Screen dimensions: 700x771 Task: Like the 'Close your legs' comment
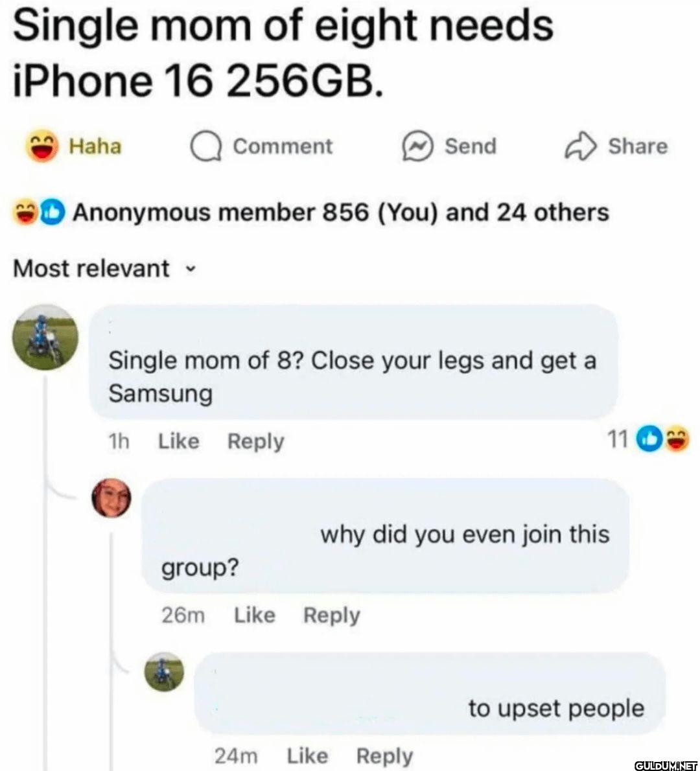[179, 442]
